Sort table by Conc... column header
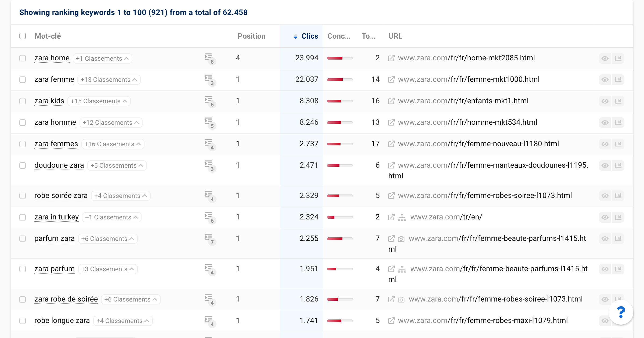This screenshot has width=644, height=338. point(339,36)
